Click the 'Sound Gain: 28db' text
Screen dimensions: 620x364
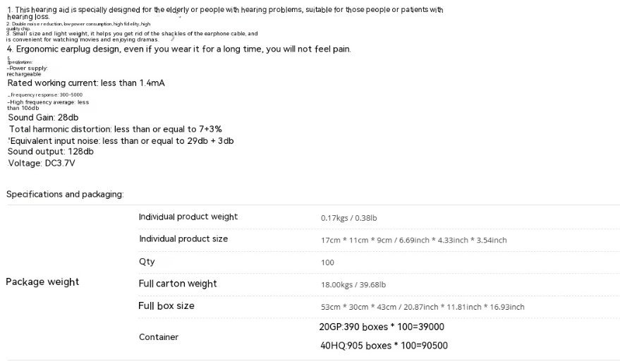43,118
